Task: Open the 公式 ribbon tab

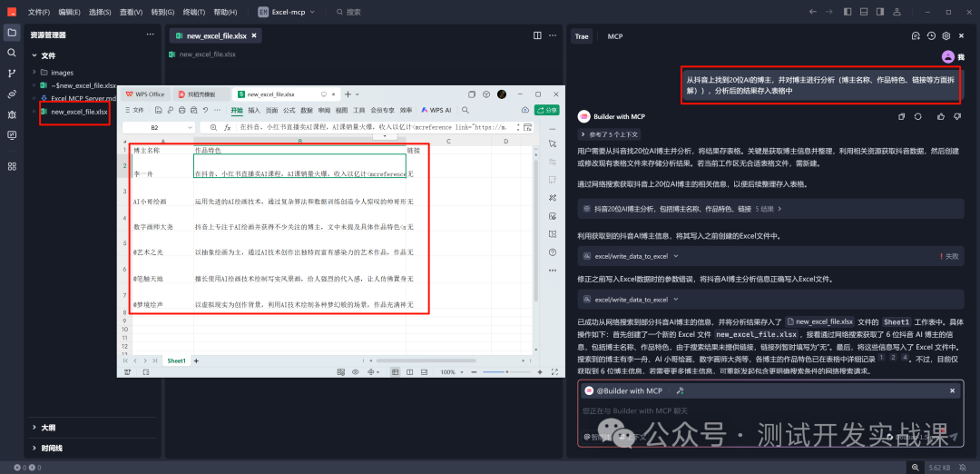Action: (289, 110)
